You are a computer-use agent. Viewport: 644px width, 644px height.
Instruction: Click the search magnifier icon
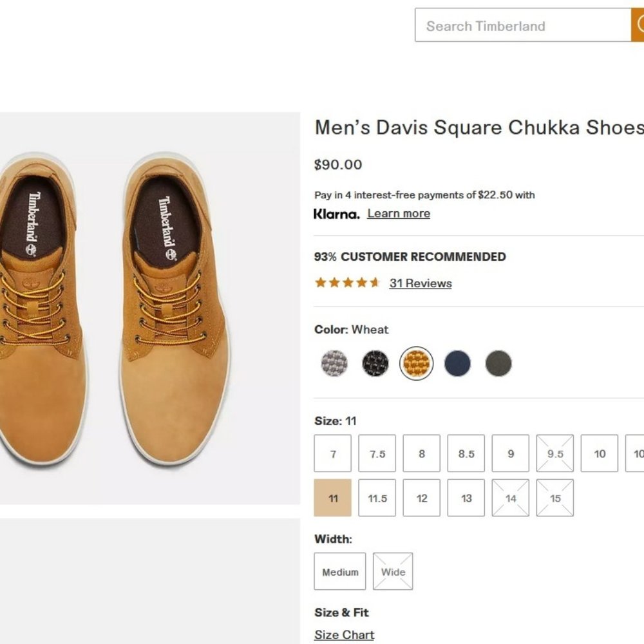640,24
